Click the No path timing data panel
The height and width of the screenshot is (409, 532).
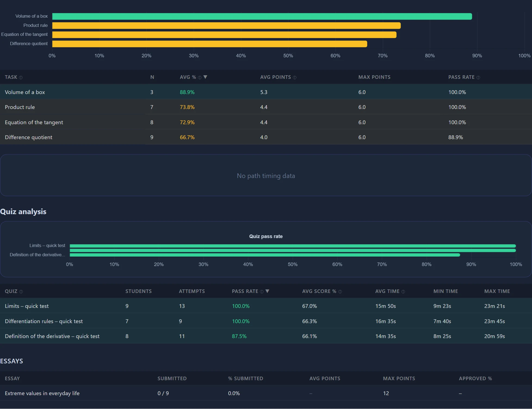click(266, 176)
